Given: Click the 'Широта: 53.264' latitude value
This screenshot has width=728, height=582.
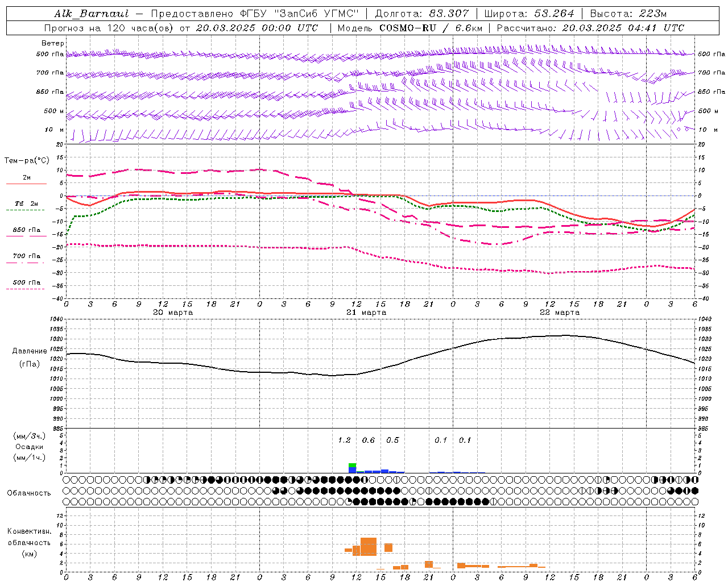Looking at the screenshot, I should click(529, 14).
